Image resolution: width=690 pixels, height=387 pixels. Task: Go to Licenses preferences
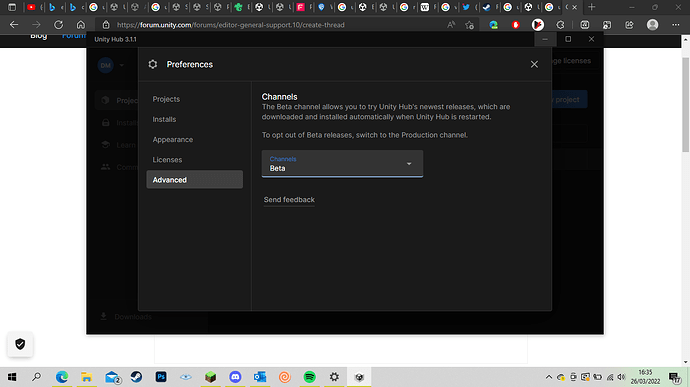click(167, 160)
